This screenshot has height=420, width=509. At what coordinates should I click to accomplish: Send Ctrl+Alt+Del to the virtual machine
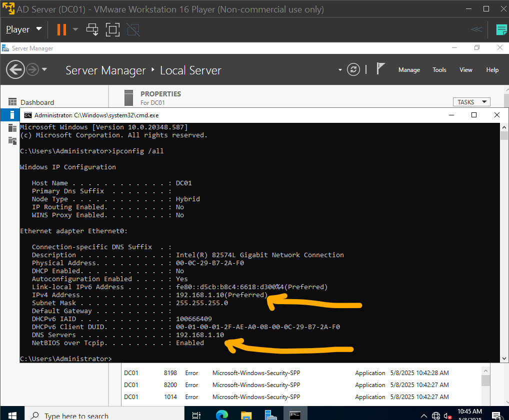(92, 29)
